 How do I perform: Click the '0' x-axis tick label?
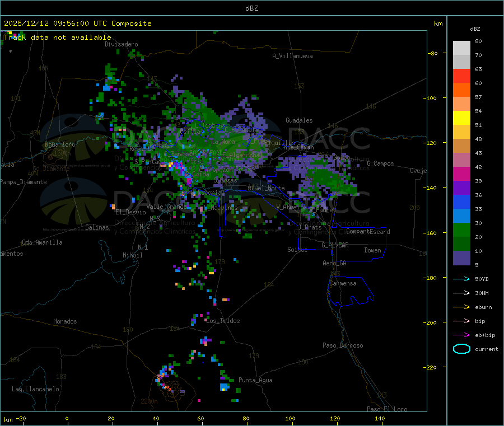(x=67, y=419)
